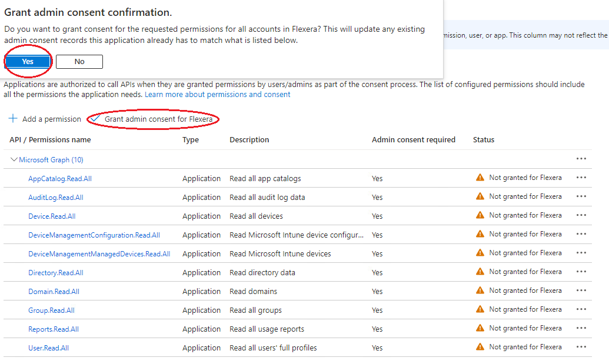Click warning icon in Reports.Read.All status

click(x=480, y=328)
